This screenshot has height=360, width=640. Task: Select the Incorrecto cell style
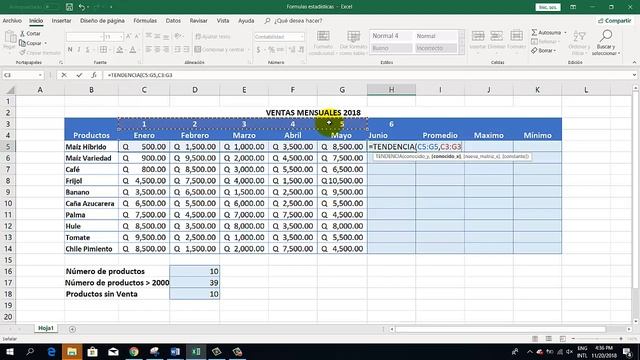[x=436, y=48]
